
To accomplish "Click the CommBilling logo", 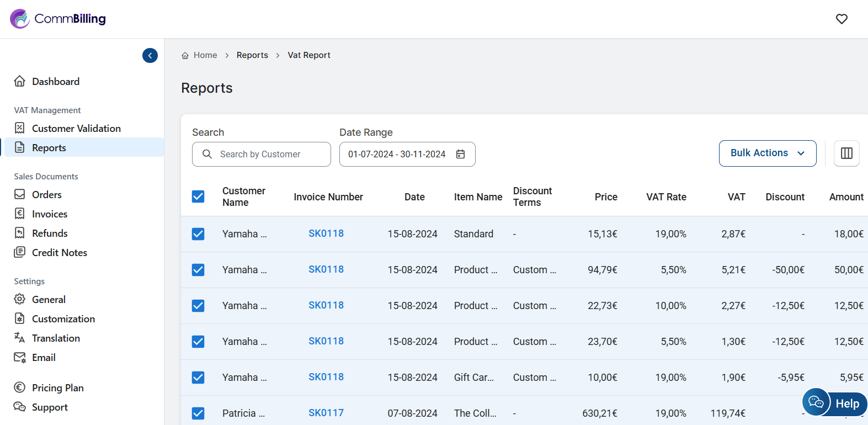I will tap(58, 19).
